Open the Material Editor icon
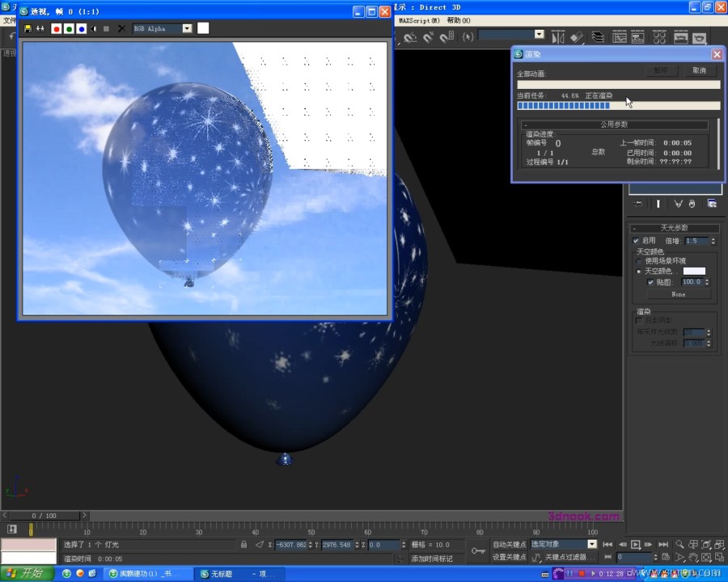Image resolution: width=728 pixels, height=582 pixels. [x=659, y=38]
